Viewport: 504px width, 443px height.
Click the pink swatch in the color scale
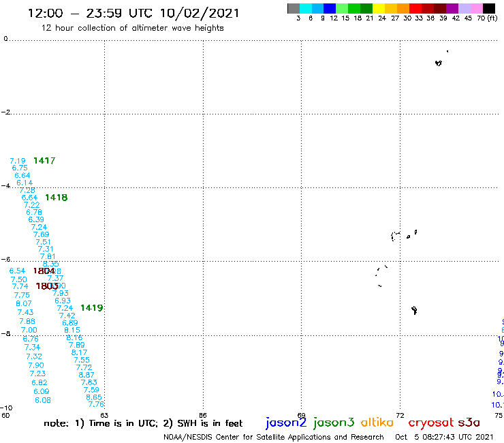pyautogui.click(x=476, y=8)
